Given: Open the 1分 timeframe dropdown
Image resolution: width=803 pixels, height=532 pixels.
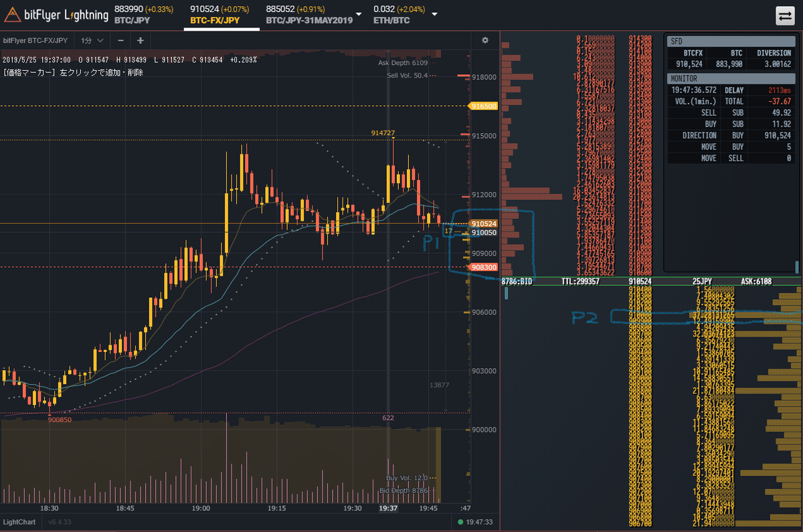Looking at the screenshot, I should click(x=92, y=40).
